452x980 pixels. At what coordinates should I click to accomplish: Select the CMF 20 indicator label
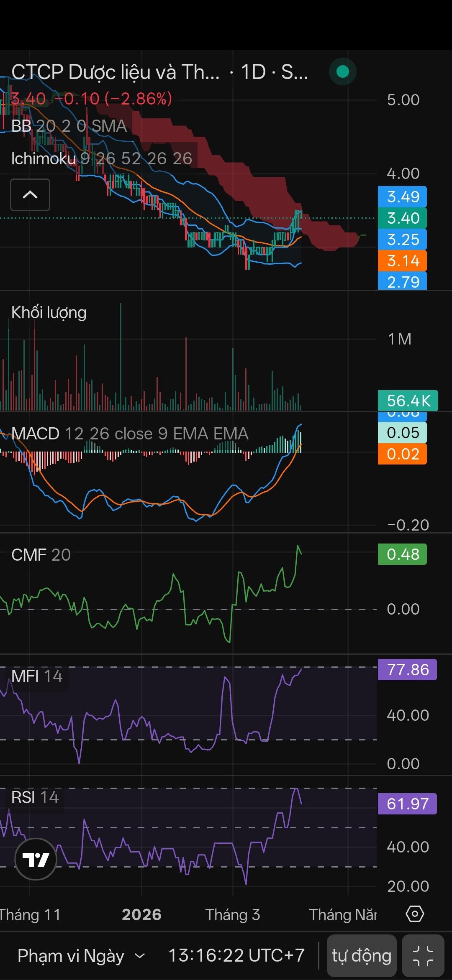click(41, 555)
